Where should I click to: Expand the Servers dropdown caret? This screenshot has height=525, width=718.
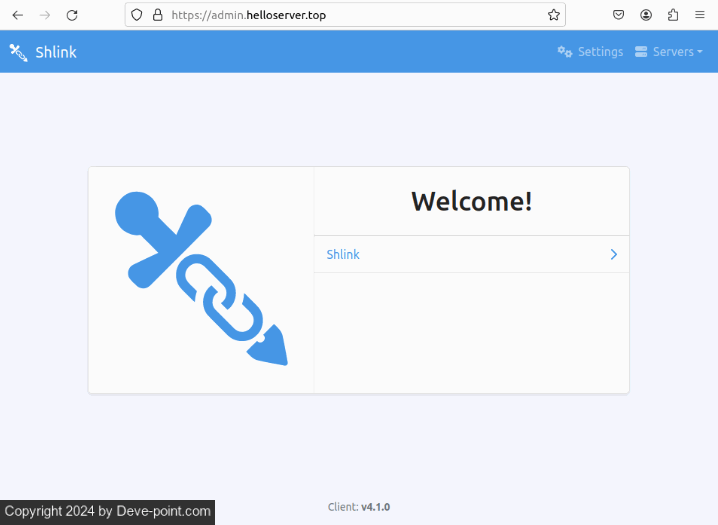pos(700,52)
